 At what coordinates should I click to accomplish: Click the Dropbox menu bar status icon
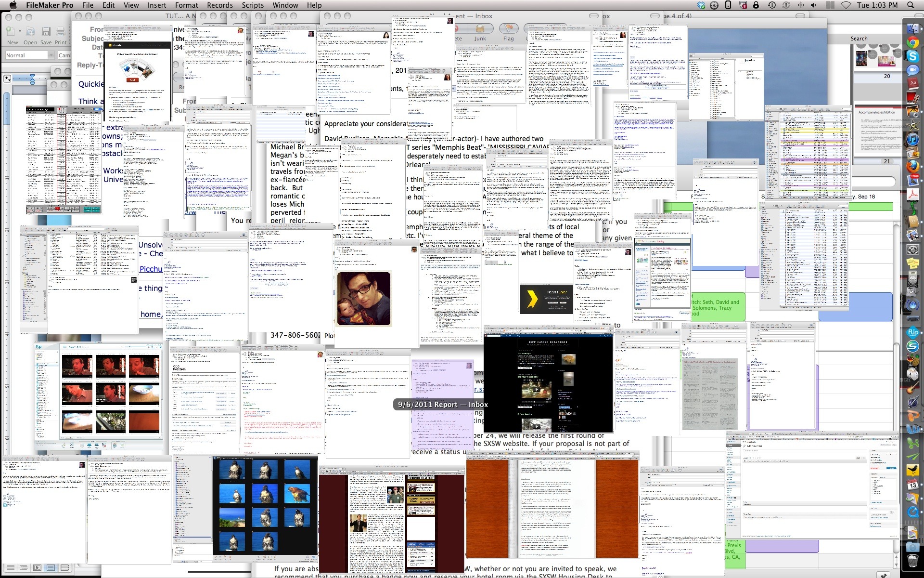coord(701,5)
